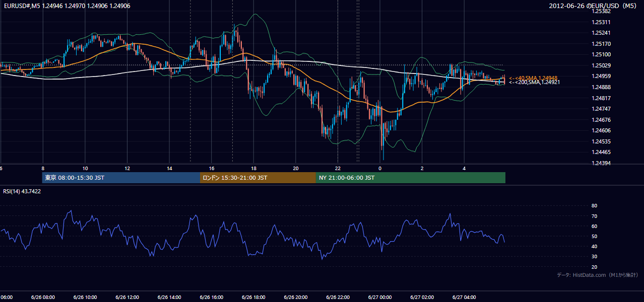Click price axis value 1.24747

[x=601, y=109]
